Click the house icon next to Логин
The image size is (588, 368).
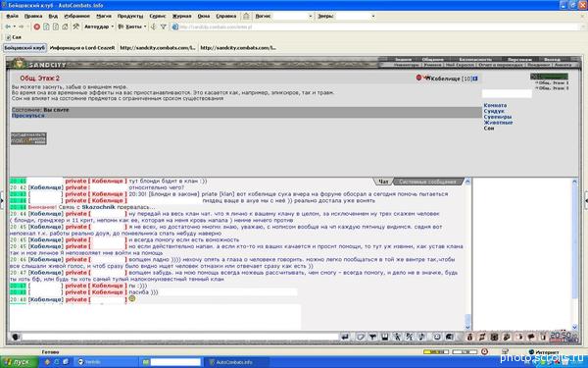click(x=246, y=16)
